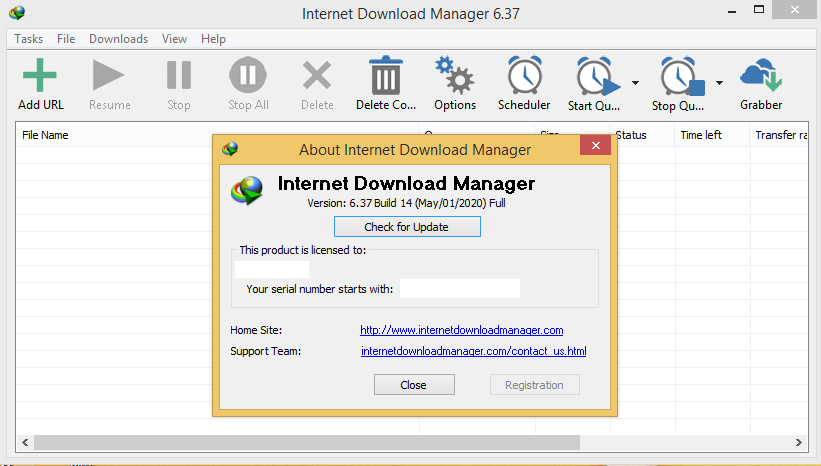Click the Check for Update button
The image size is (821, 466).
pyautogui.click(x=407, y=227)
